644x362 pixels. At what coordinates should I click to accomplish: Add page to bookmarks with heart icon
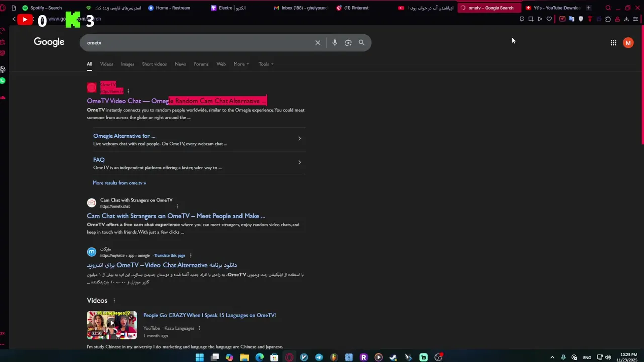coord(549,19)
